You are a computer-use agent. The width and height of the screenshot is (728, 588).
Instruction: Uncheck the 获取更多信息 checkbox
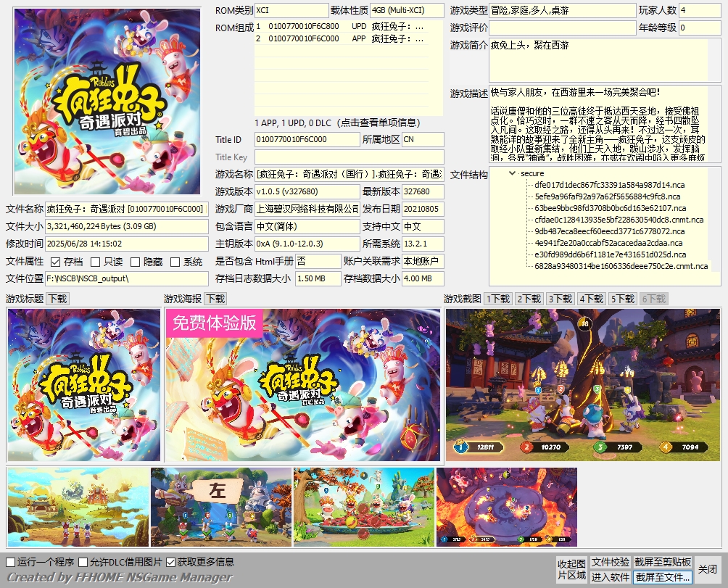pyautogui.click(x=171, y=562)
